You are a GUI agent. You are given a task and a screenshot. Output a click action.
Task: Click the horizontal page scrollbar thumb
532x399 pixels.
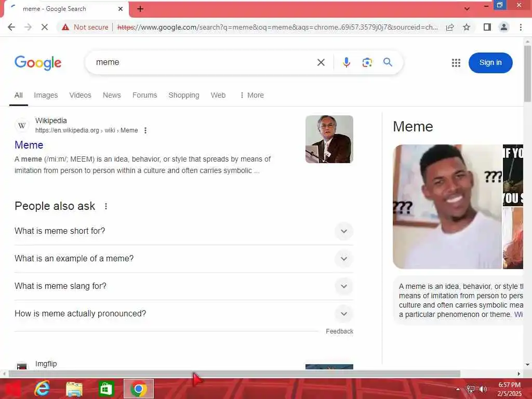point(234,374)
